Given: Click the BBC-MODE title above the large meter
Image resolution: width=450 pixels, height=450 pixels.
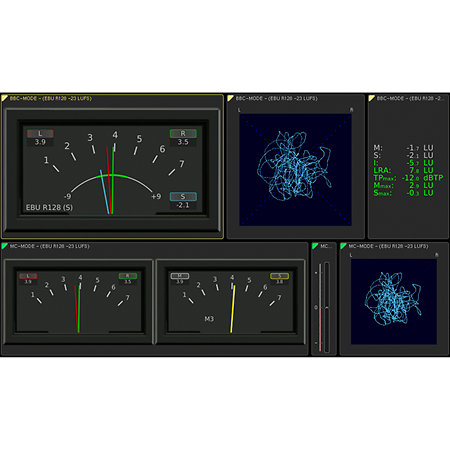Looking at the screenshot, I should click(x=50, y=98).
